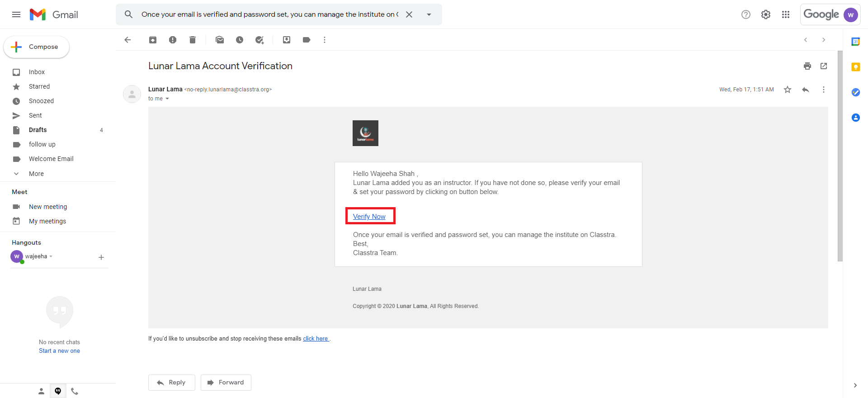
Task: Add email to Tasks
Action: pos(259,40)
